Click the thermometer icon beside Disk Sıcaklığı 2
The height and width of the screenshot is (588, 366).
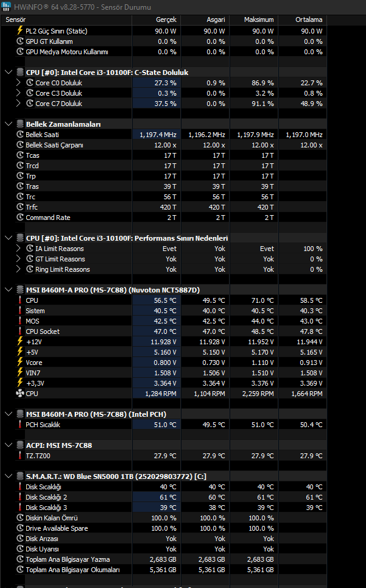click(20, 497)
